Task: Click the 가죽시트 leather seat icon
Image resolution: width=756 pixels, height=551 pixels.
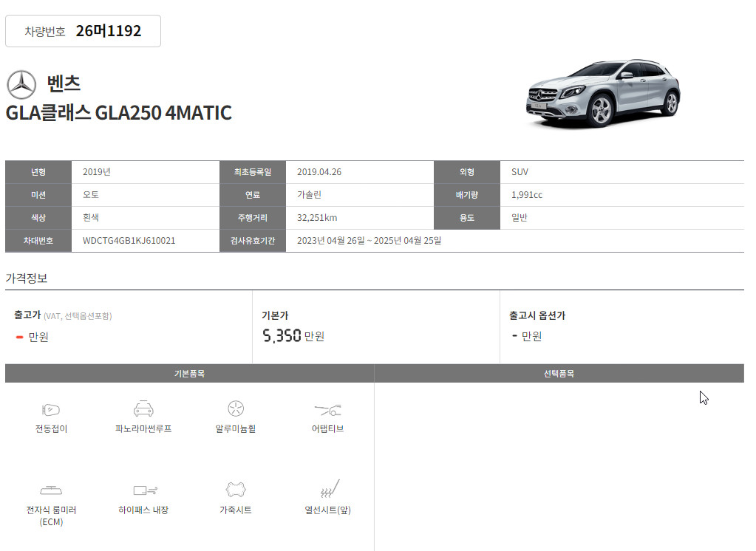Action: pyautogui.click(x=236, y=489)
